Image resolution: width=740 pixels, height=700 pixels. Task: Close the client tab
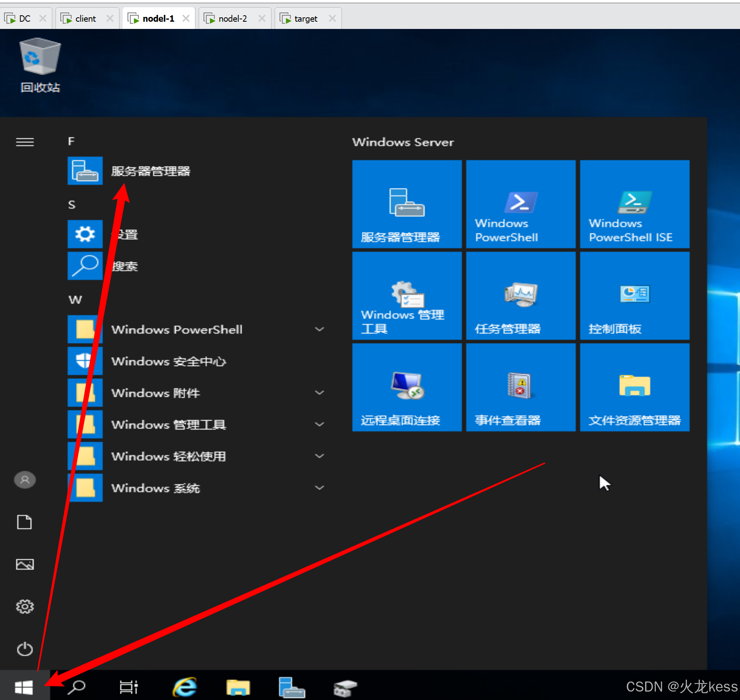(110, 18)
